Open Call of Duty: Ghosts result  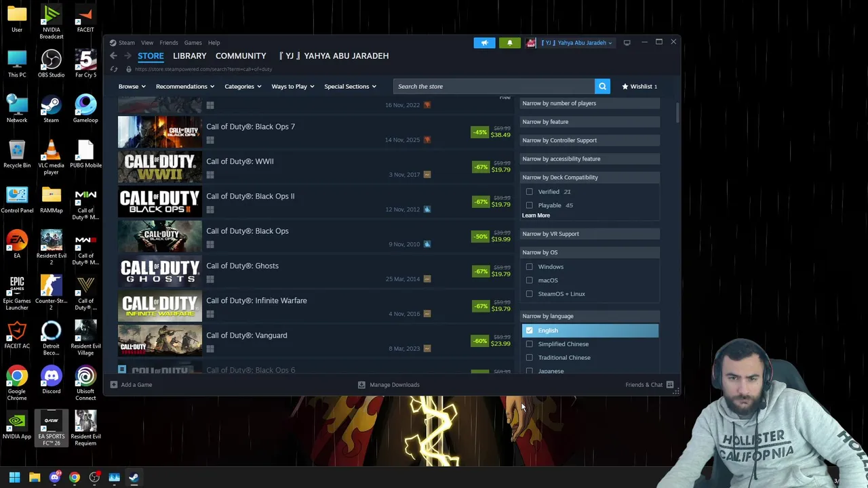point(316,271)
